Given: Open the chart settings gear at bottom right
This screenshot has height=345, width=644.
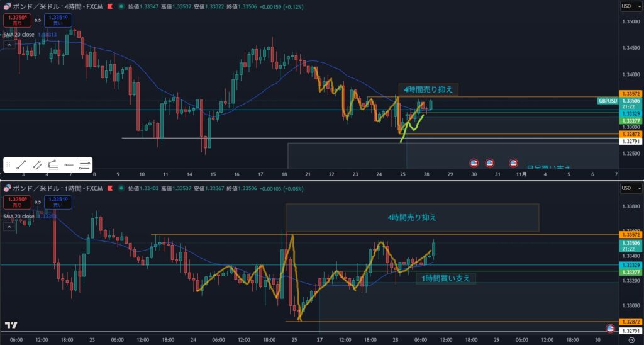Looking at the screenshot, I should click(x=631, y=339).
